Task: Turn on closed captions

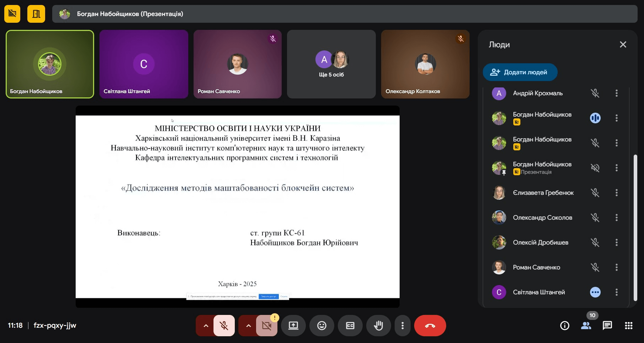Action: point(350,326)
